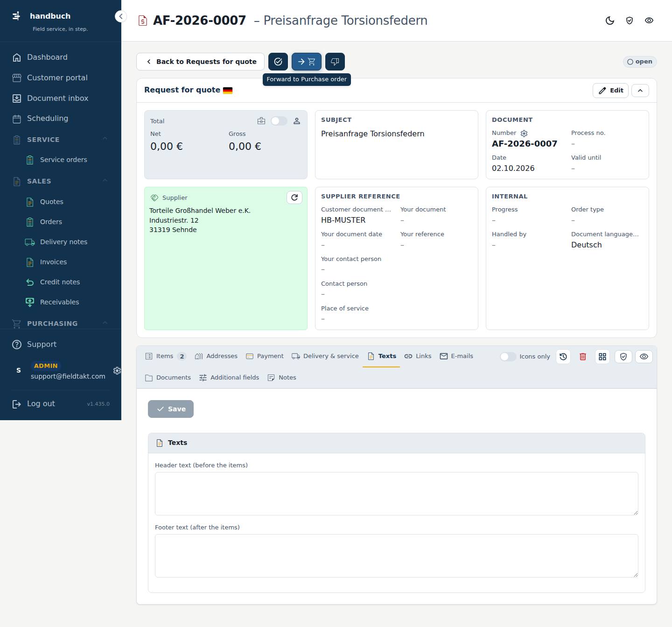
Task: Enable the Icons only switch
Action: coord(508,357)
